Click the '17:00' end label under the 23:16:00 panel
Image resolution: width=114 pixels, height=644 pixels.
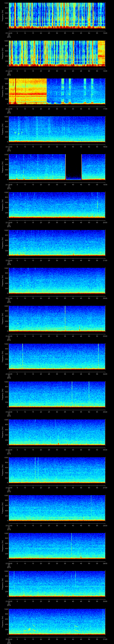click(x=105, y=109)
